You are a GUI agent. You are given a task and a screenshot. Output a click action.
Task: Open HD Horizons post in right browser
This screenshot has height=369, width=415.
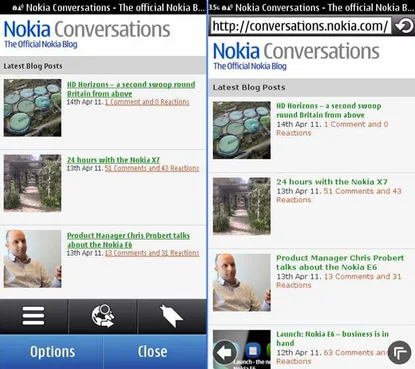[x=329, y=110]
